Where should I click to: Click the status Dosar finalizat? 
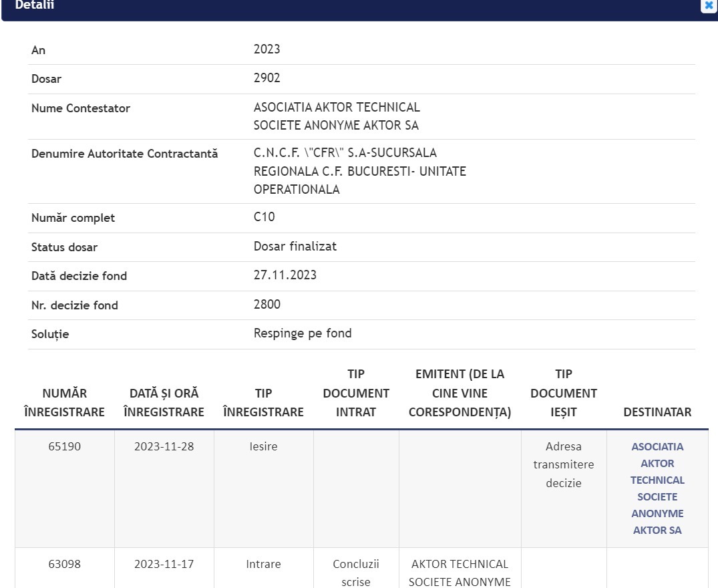click(295, 247)
